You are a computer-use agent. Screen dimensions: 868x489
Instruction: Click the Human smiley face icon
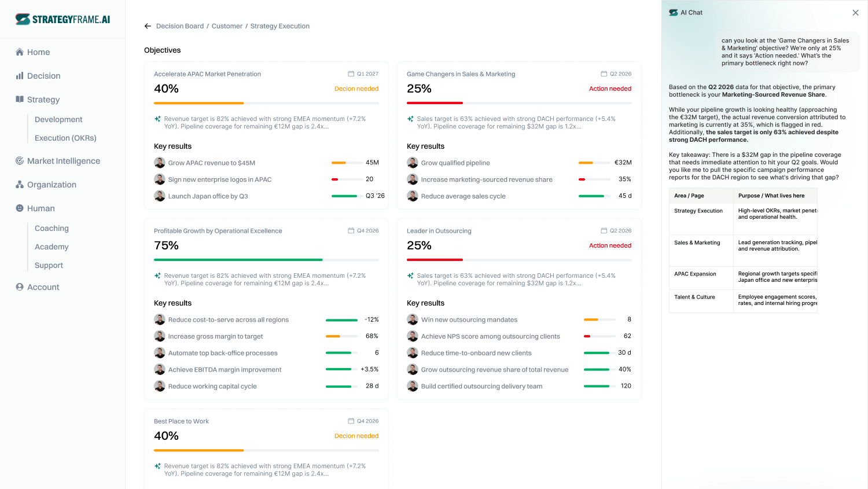click(20, 208)
